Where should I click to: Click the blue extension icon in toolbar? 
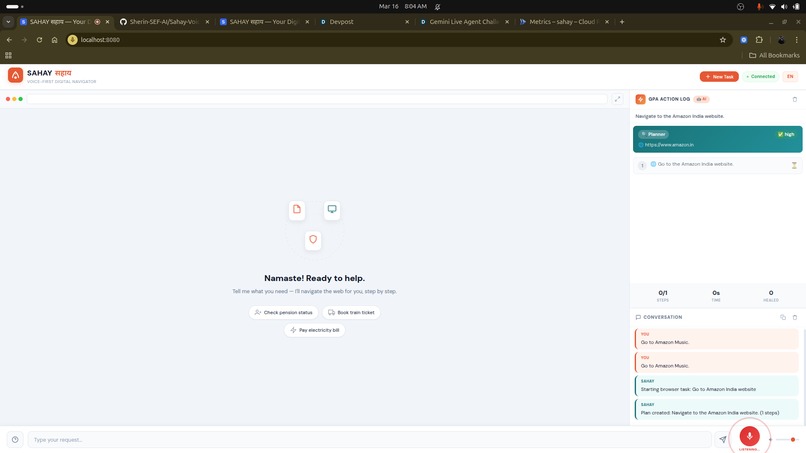click(743, 40)
